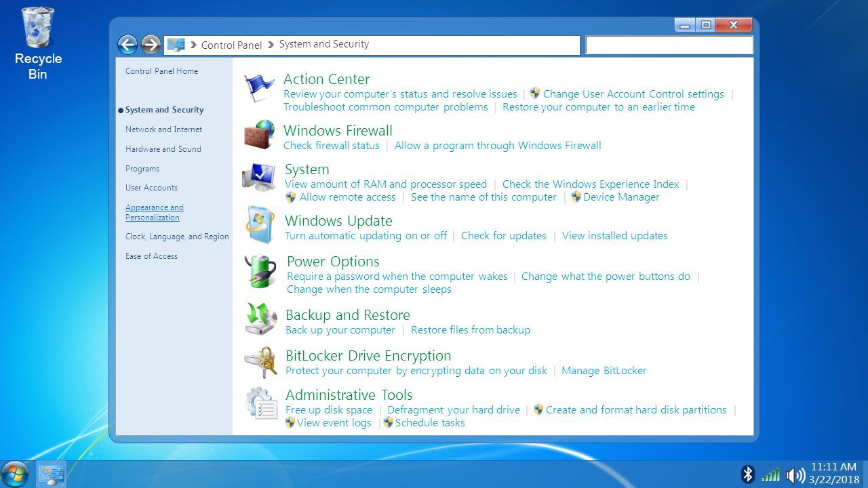Expand the System and Security breadcrumb arrow
Viewport: 868px width, 488px height.
pyautogui.click(x=271, y=44)
